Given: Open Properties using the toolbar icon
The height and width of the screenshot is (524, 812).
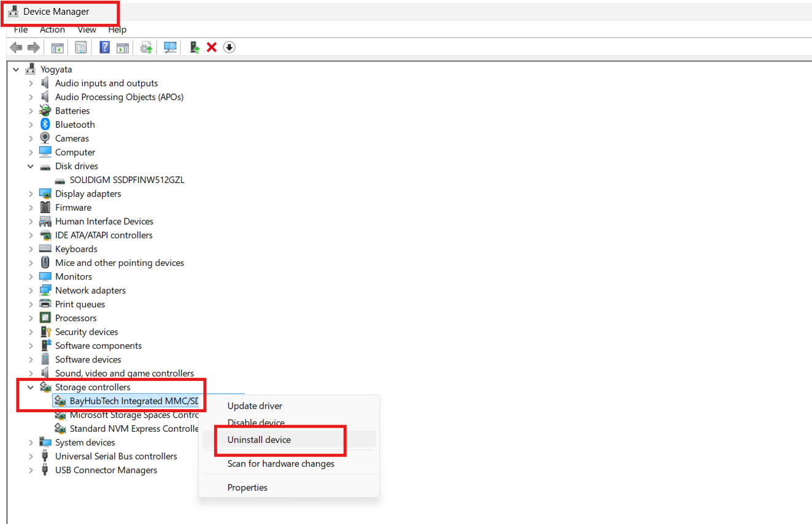Looking at the screenshot, I should [x=80, y=47].
